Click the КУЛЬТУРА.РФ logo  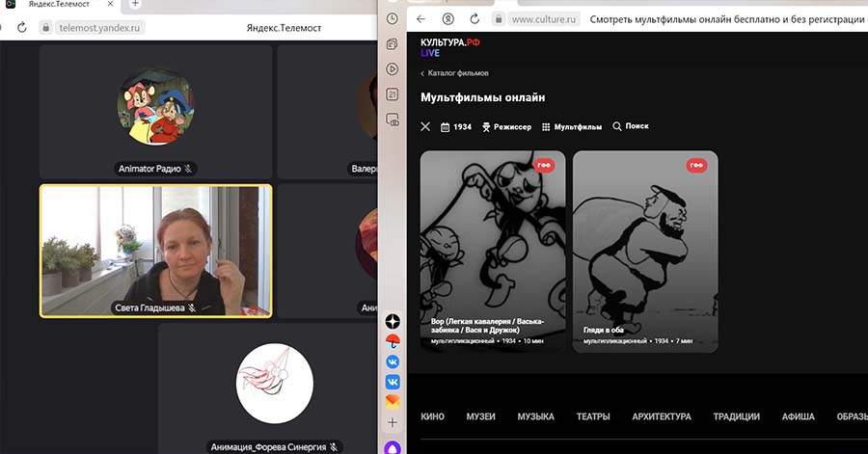tap(450, 42)
